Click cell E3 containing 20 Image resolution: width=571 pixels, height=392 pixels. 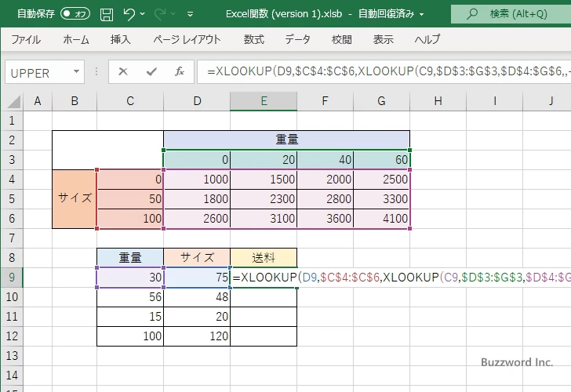point(264,160)
